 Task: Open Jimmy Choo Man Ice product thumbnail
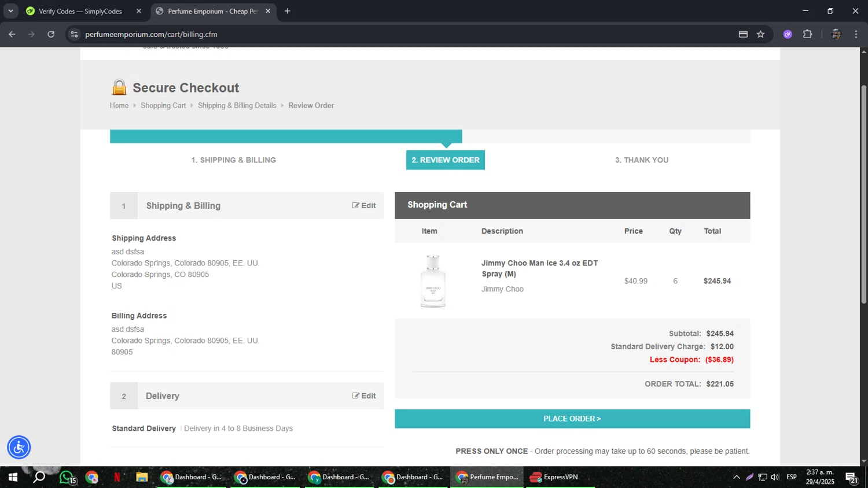[x=433, y=281]
